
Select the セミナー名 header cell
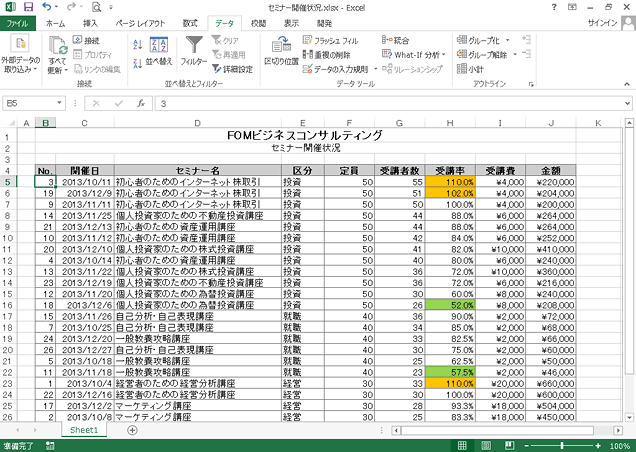point(198,170)
